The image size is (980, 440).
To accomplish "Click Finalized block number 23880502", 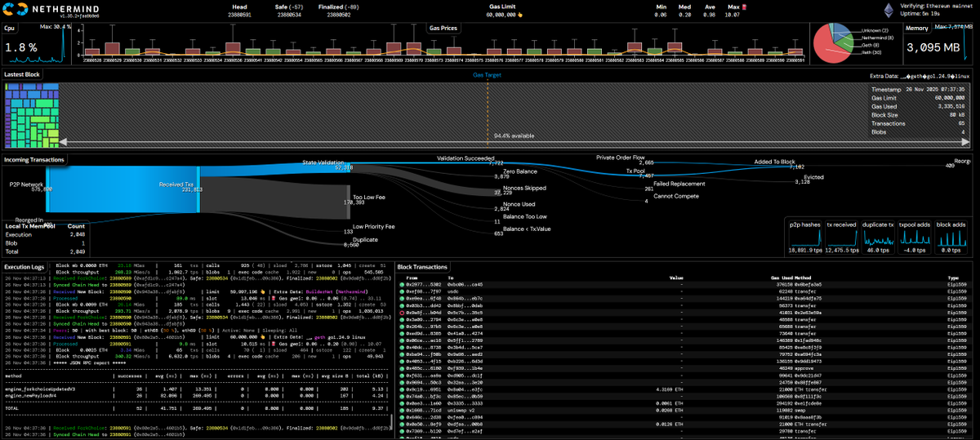I will click(x=339, y=14).
